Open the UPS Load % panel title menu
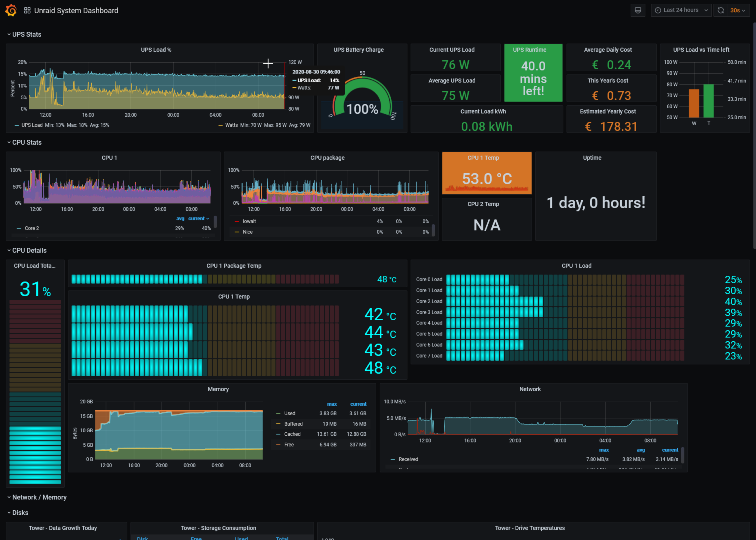Image resolution: width=756 pixels, height=540 pixels. click(x=157, y=50)
